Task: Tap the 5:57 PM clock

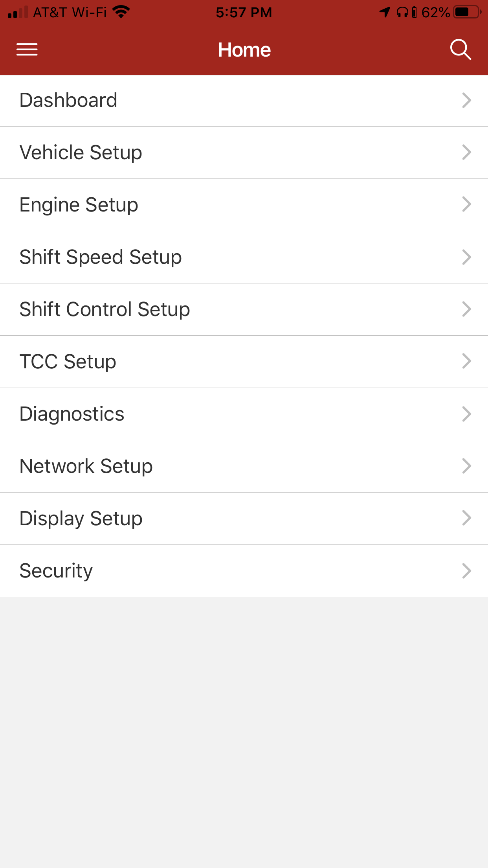Action: pyautogui.click(x=244, y=13)
